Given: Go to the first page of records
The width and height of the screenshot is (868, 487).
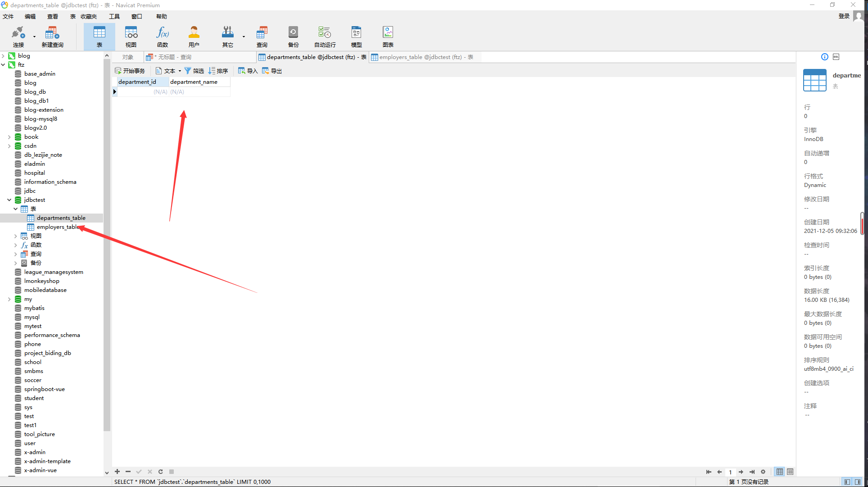Looking at the screenshot, I should click(709, 472).
